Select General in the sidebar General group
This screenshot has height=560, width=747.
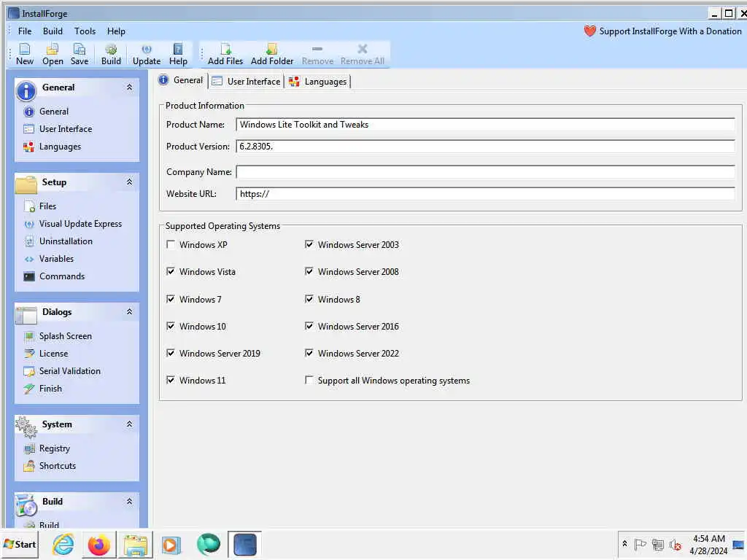coord(46,112)
